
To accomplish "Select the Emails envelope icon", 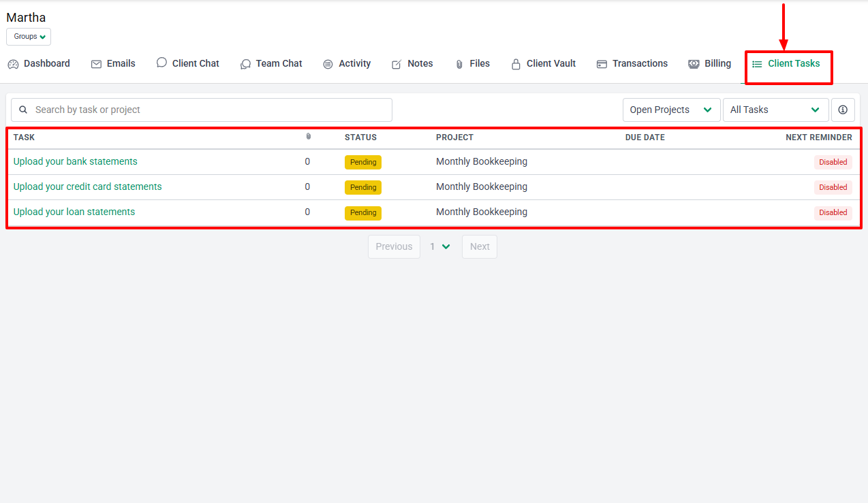I will [x=95, y=63].
